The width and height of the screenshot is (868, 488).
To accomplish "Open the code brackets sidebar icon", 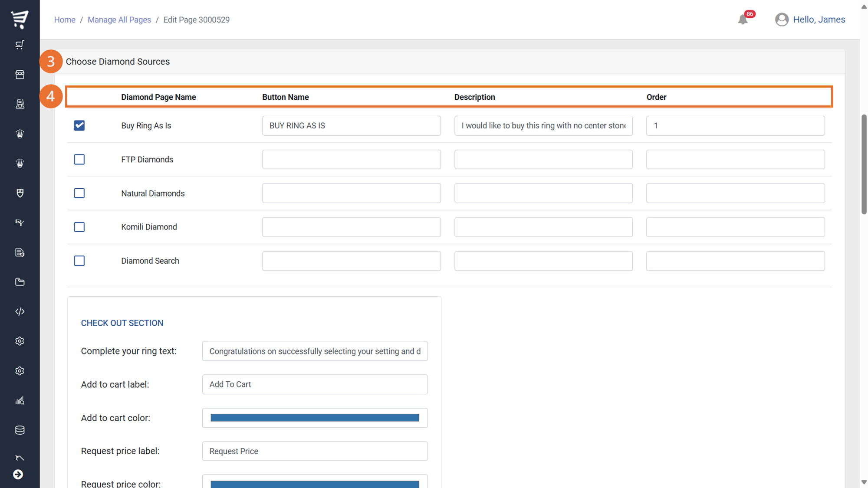I will coord(20,311).
